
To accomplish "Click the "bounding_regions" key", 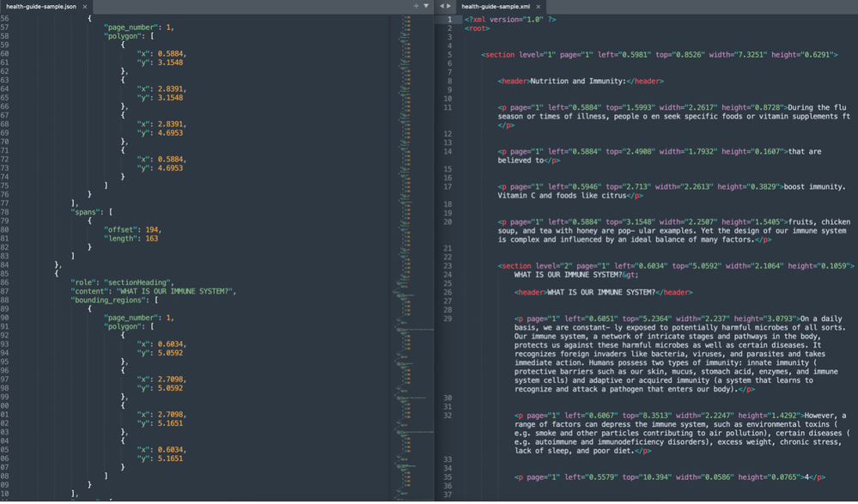I will pos(109,300).
